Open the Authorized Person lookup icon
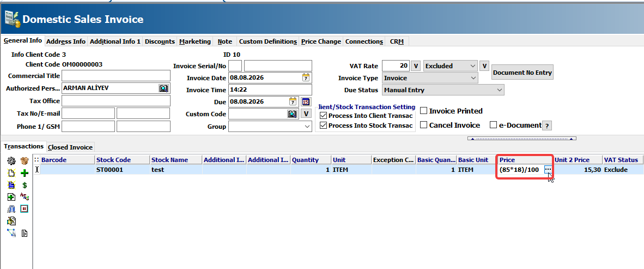Viewport: 644px width, 269px height. tap(163, 88)
